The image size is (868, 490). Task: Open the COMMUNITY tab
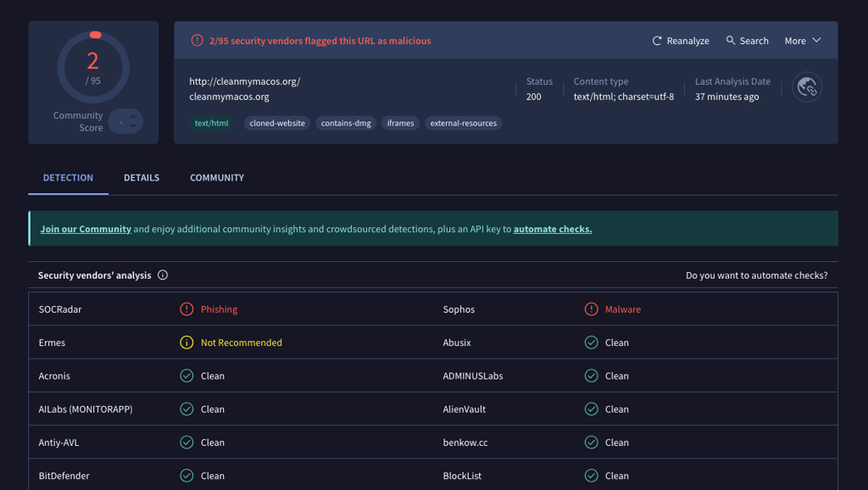click(x=217, y=178)
